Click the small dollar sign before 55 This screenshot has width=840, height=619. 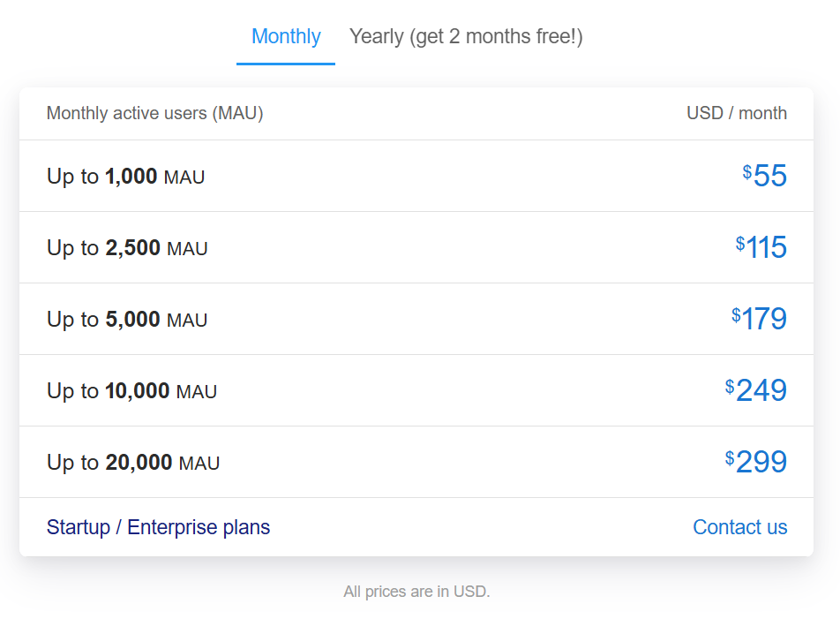[747, 171]
